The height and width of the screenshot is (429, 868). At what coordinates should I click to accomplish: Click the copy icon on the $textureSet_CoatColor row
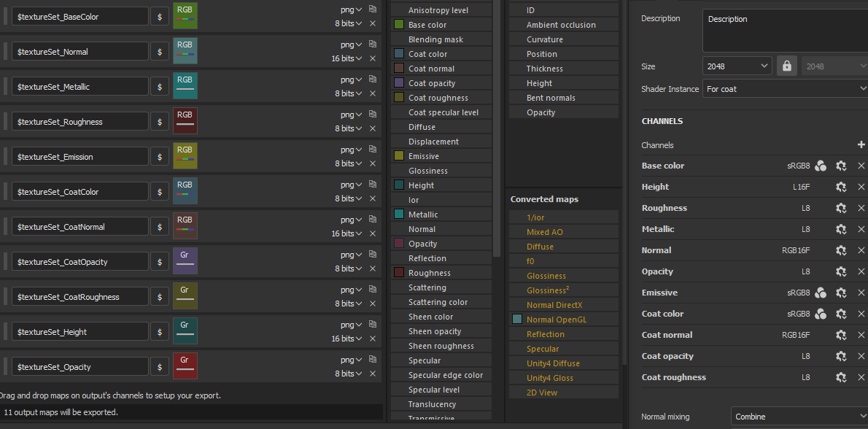[x=373, y=184]
